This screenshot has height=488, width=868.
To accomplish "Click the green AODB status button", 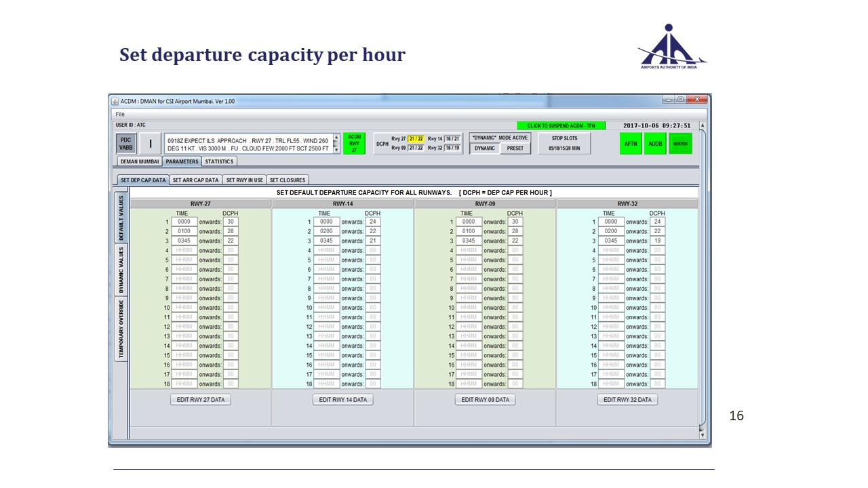I will [655, 144].
